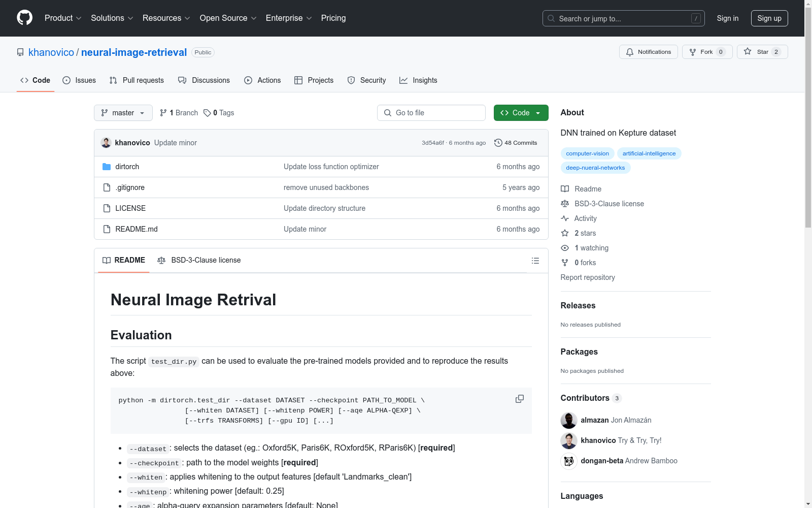Click the forks icon in About
The height and width of the screenshot is (508, 812).
pyautogui.click(x=565, y=263)
